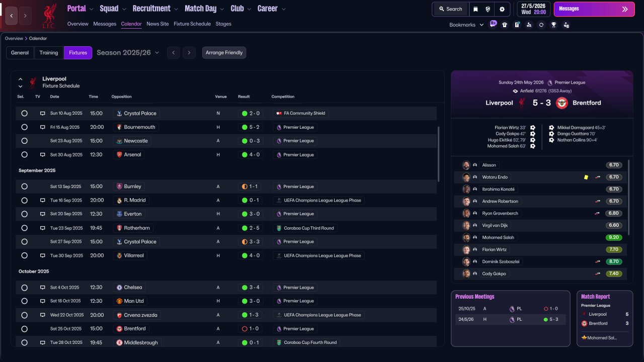
Task: Switch to the Fixtures tab
Action: click(x=78, y=53)
